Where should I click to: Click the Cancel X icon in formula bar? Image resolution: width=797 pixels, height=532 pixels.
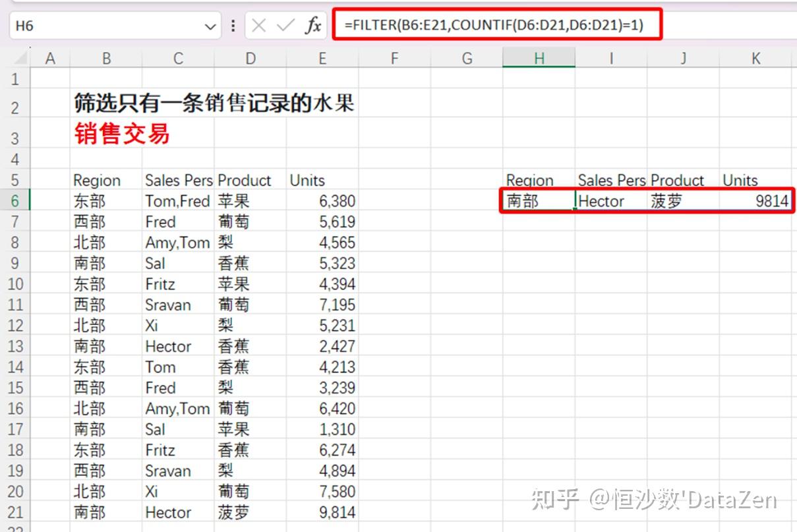[259, 26]
